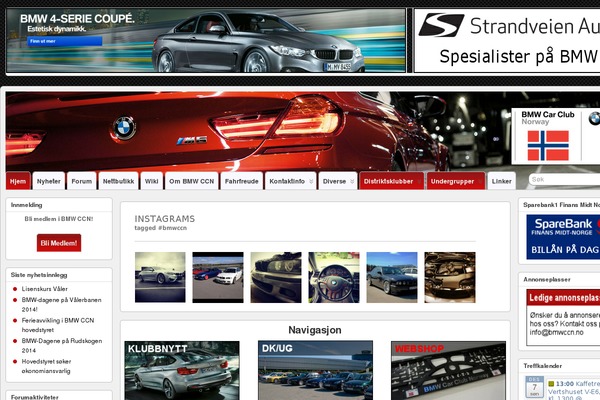Open the Linker tab
The height and width of the screenshot is (400, 600).
502,181
